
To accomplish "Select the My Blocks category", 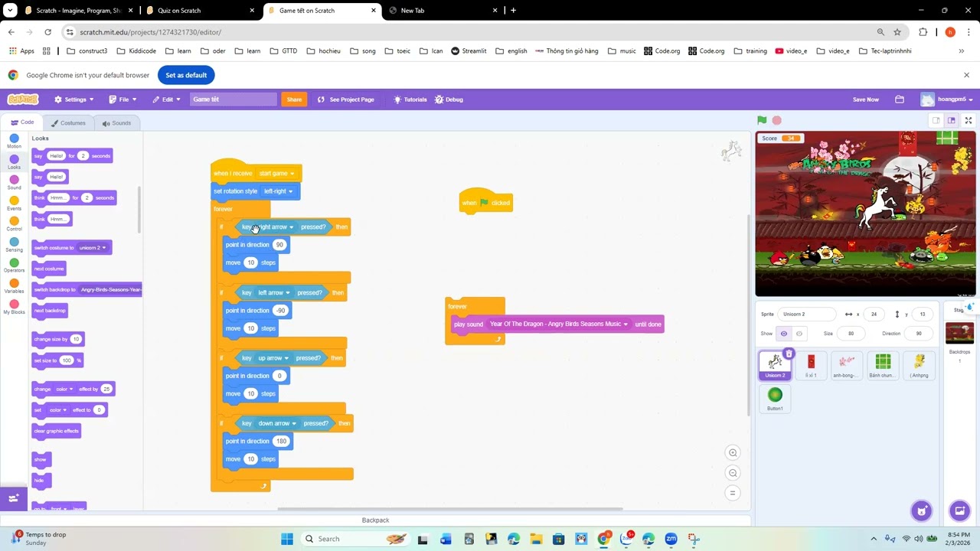I will click(14, 307).
